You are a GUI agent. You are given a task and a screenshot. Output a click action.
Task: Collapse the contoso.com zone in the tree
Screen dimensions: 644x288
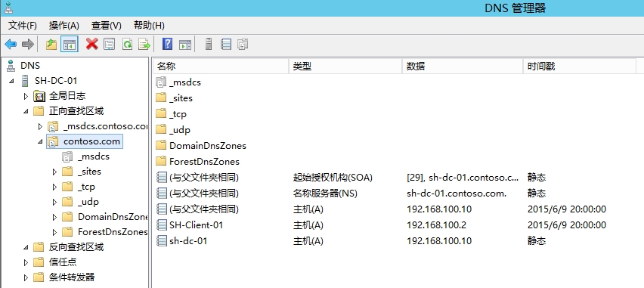pos(40,142)
